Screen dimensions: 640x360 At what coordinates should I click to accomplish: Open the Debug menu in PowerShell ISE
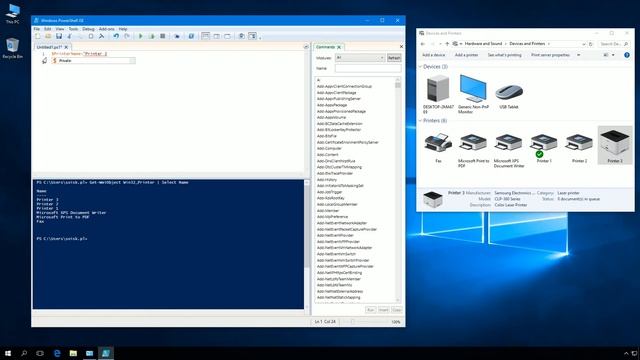(88, 29)
